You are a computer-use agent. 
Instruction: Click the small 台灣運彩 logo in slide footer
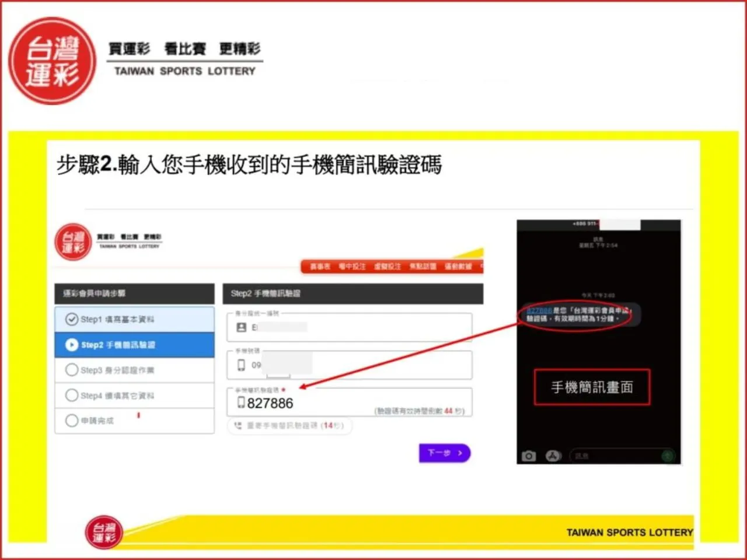[104, 533]
